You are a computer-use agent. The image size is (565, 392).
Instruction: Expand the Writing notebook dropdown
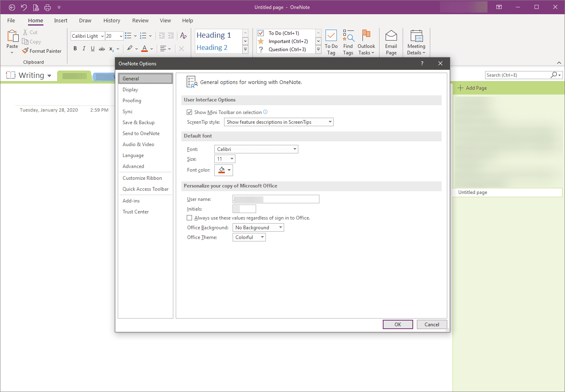tap(50, 76)
